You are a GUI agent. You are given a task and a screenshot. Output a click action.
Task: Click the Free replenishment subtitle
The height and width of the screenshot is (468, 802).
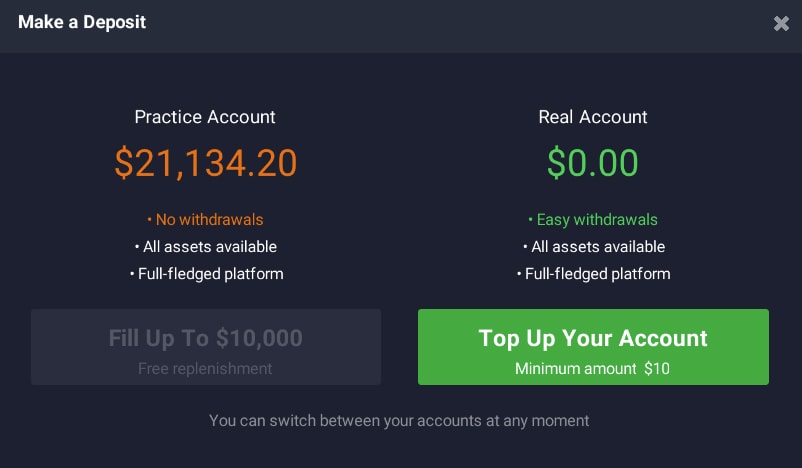[205, 369]
